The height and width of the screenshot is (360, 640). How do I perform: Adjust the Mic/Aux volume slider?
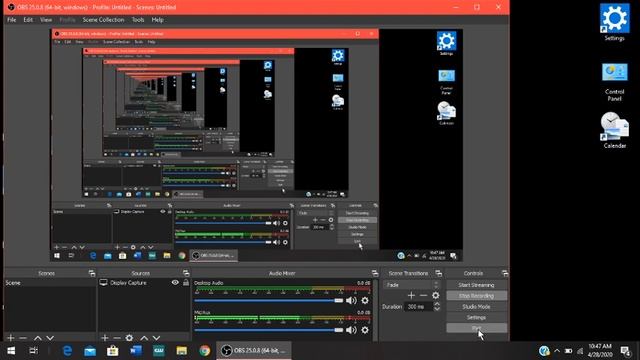point(269,330)
